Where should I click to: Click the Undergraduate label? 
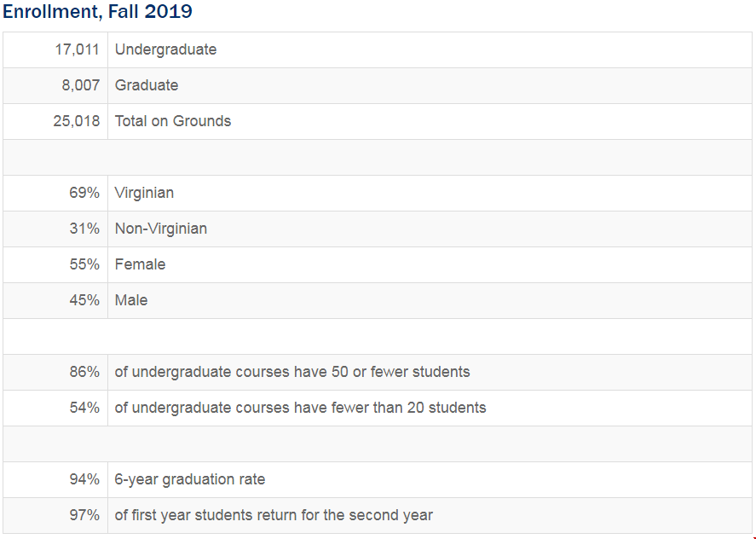tap(165, 49)
